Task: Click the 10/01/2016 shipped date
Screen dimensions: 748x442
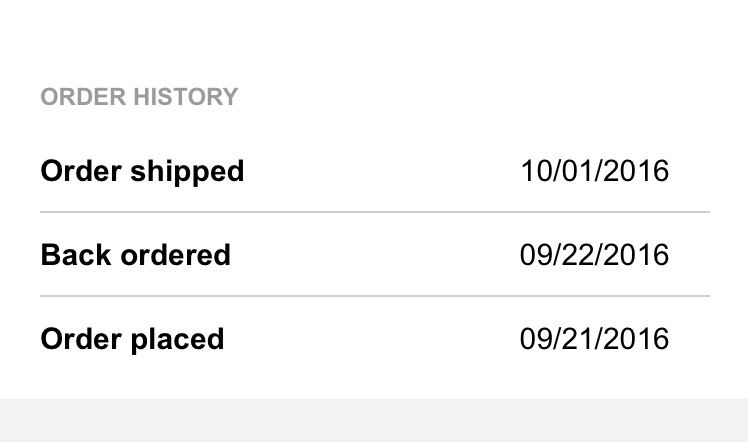Action: click(x=594, y=171)
